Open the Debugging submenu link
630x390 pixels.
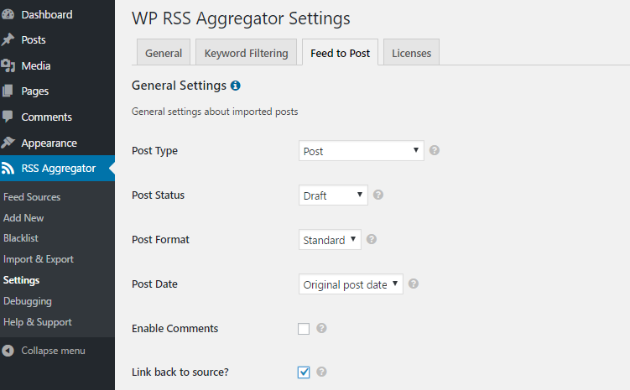[x=27, y=301]
